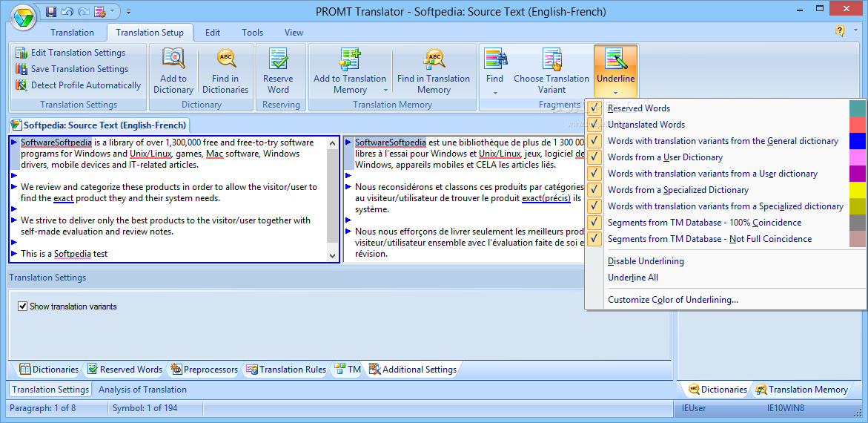Click the blue General dictionary color swatch

858,141
